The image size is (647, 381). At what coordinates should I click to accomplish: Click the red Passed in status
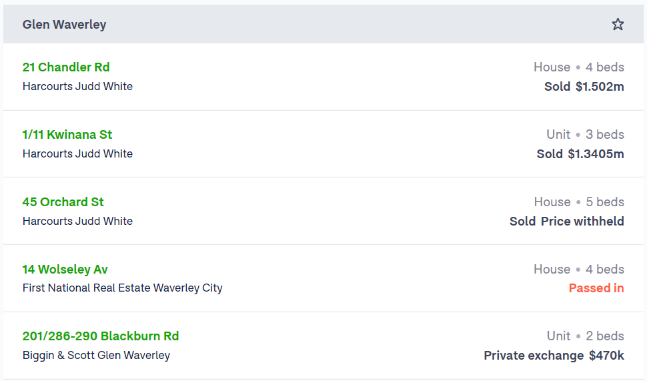(x=596, y=288)
